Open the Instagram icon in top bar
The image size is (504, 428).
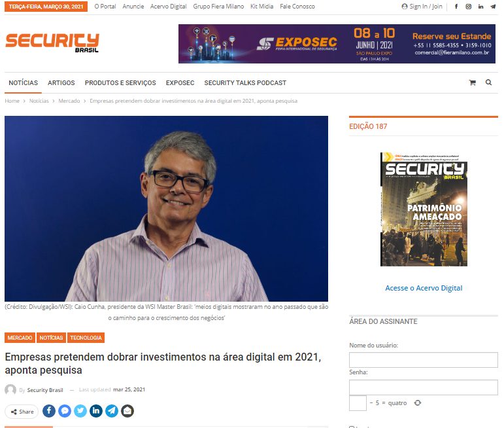[x=468, y=7]
